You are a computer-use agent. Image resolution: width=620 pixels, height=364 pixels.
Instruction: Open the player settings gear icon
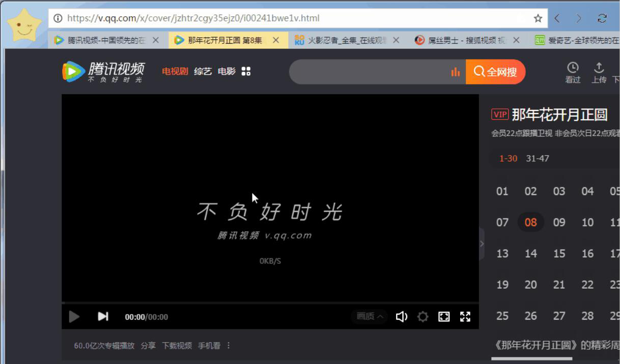[x=422, y=316]
